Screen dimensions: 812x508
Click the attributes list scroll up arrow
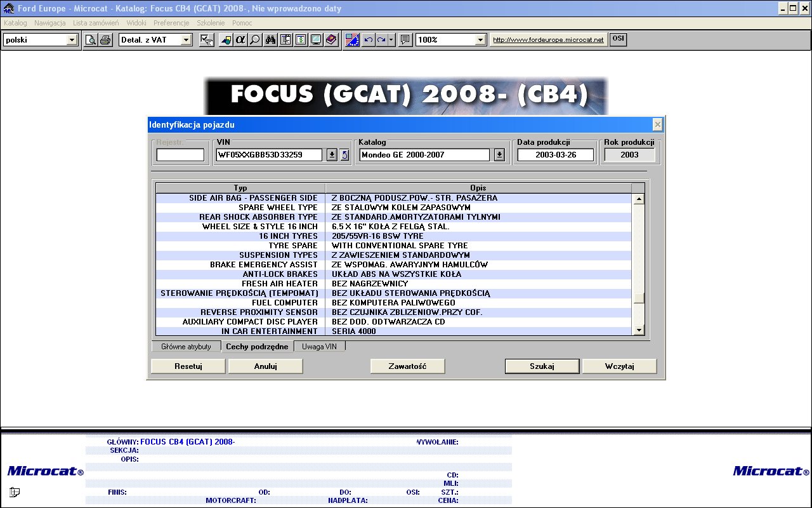point(639,199)
